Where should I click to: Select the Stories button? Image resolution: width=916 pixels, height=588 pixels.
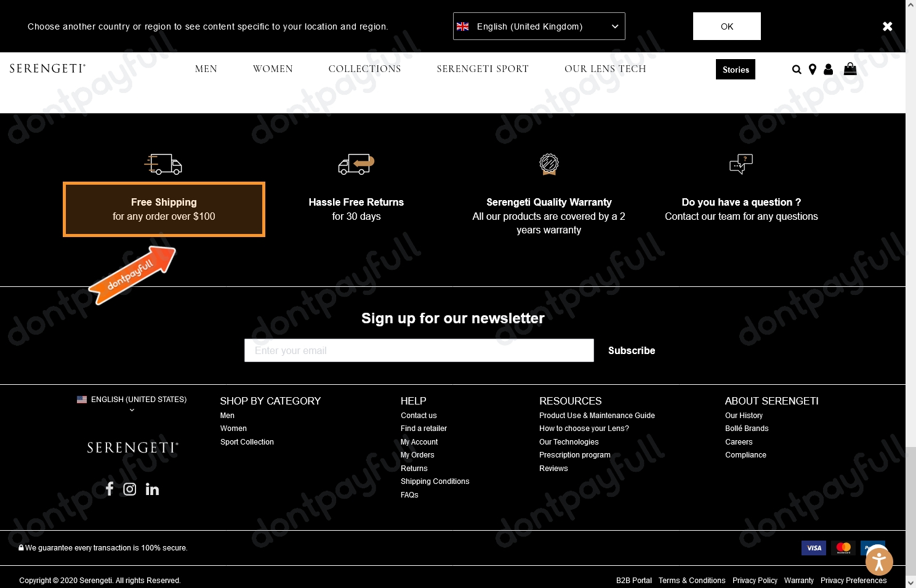tap(735, 69)
